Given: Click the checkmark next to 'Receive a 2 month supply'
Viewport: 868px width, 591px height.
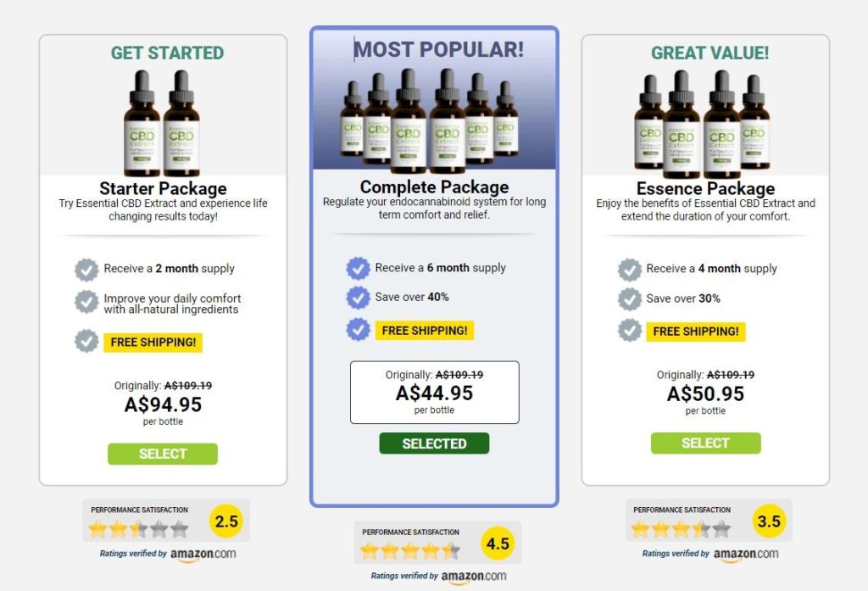Looking at the screenshot, I should pos(87,269).
